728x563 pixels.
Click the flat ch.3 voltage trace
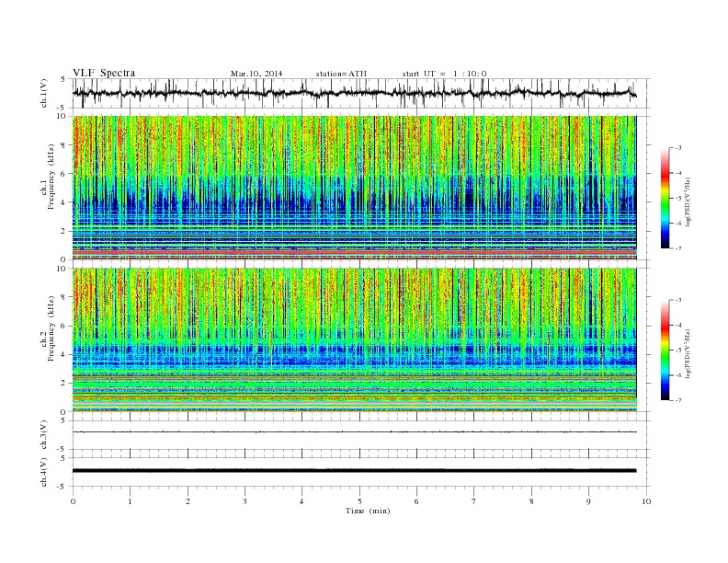354,432
